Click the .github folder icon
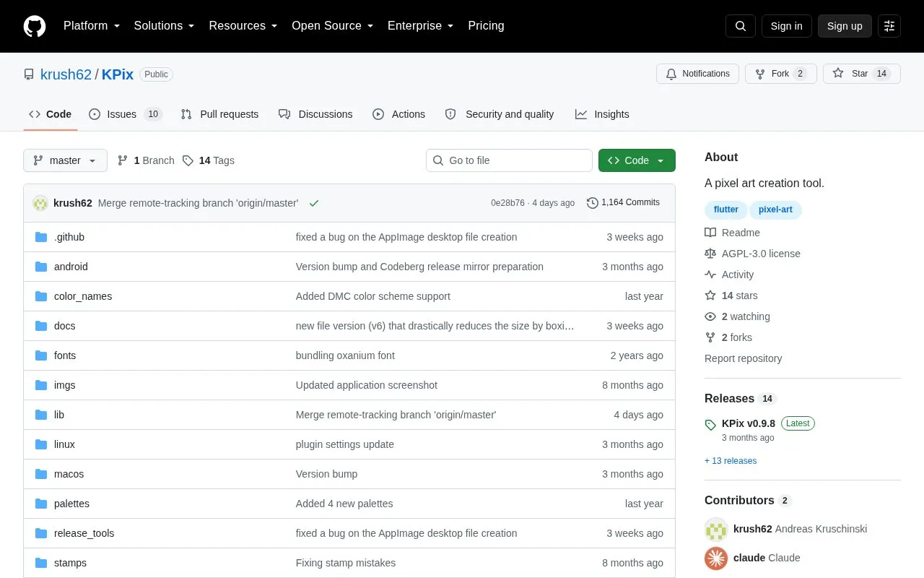Image resolution: width=924 pixels, height=578 pixels. [41, 237]
